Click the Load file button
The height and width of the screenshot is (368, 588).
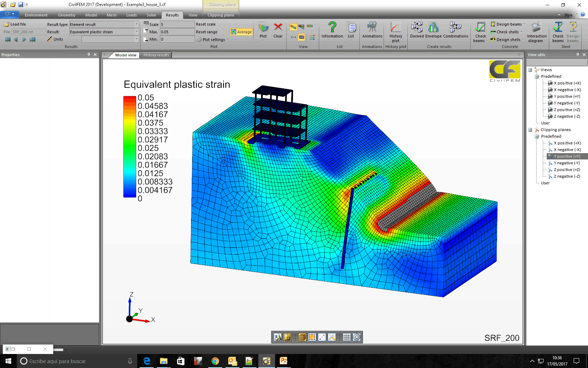point(15,25)
